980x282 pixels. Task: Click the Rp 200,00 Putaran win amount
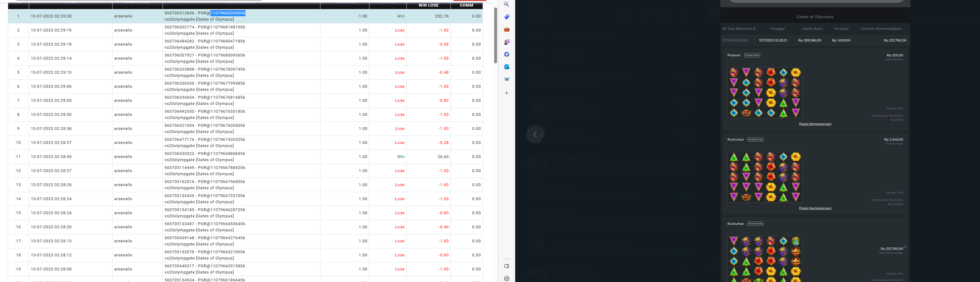[895, 55]
